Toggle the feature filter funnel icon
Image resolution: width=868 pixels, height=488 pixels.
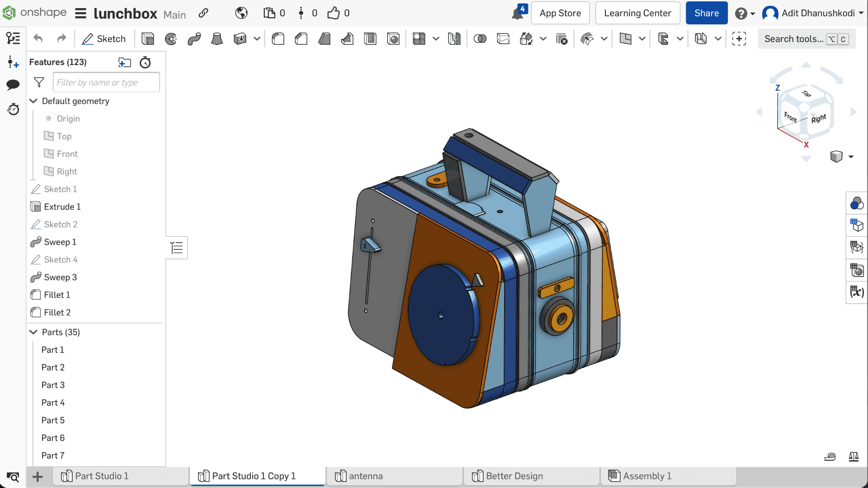pyautogui.click(x=39, y=82)
